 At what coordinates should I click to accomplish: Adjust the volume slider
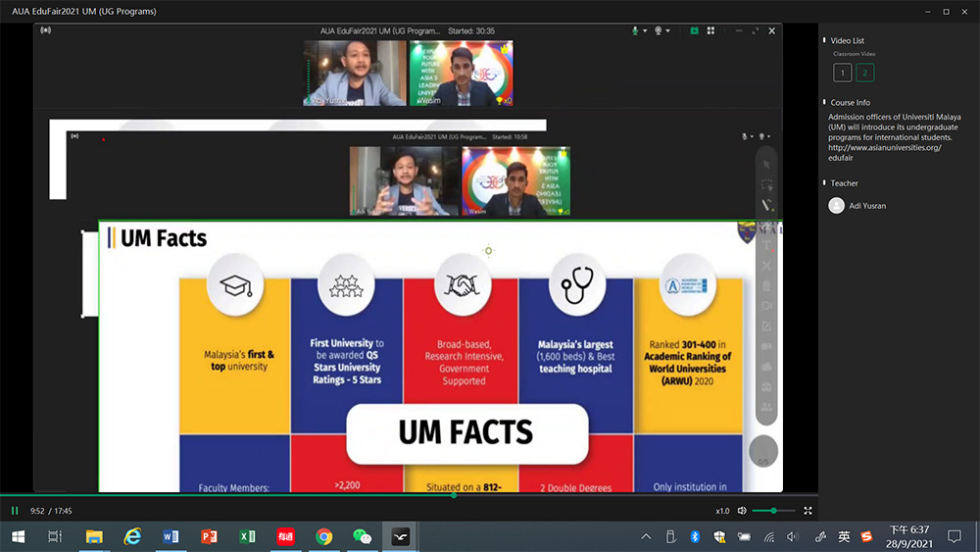click(773, 511)
